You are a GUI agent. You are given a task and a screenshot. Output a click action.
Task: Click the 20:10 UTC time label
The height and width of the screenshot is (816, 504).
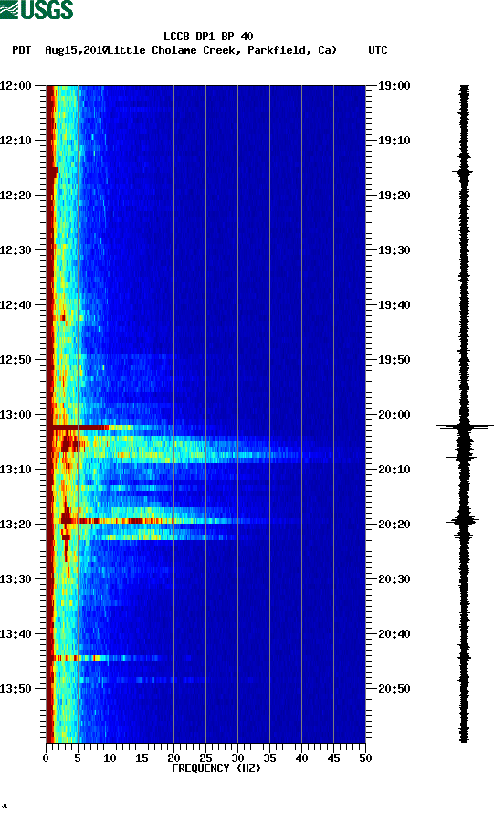tap(394, 470)
